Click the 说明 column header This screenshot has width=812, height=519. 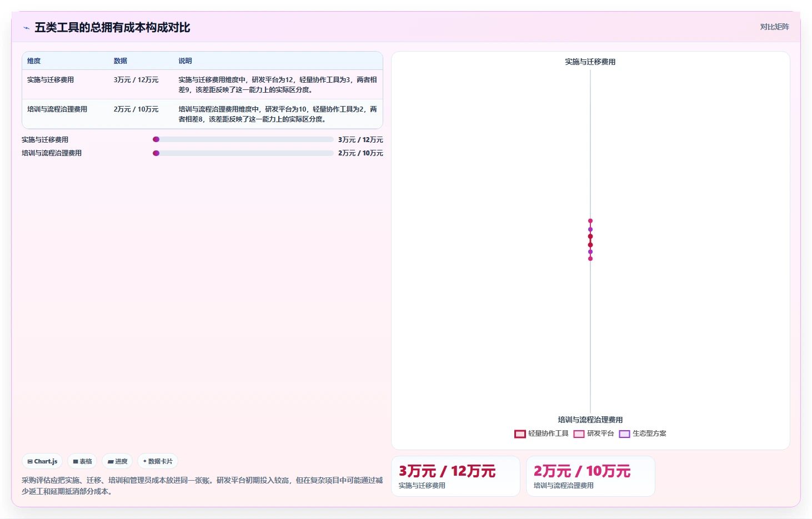tap(185, 61)
